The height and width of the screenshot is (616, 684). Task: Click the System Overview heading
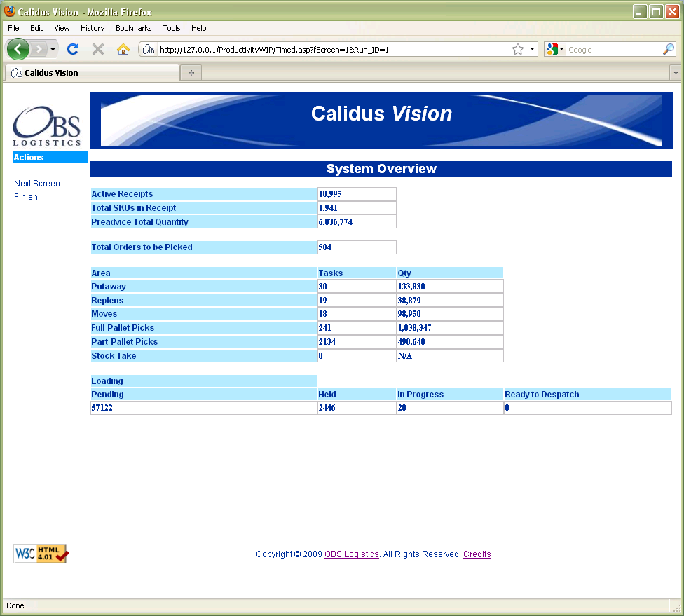pos(381,169)
